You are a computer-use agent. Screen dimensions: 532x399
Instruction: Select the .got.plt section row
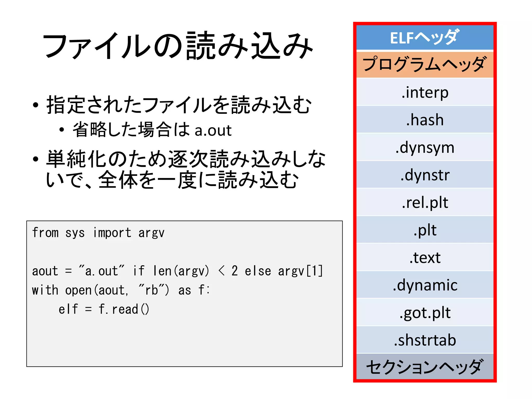424,312
